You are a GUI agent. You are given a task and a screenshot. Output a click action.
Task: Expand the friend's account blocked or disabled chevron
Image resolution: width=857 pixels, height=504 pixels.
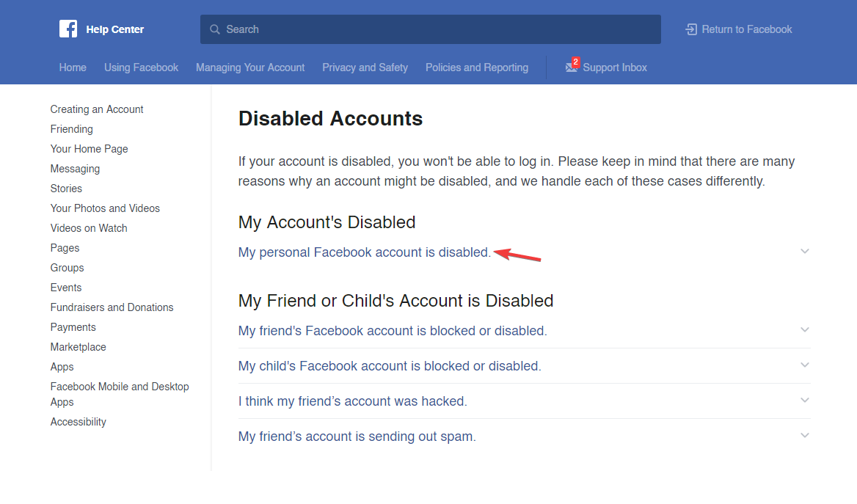click(x=804, y=329)
